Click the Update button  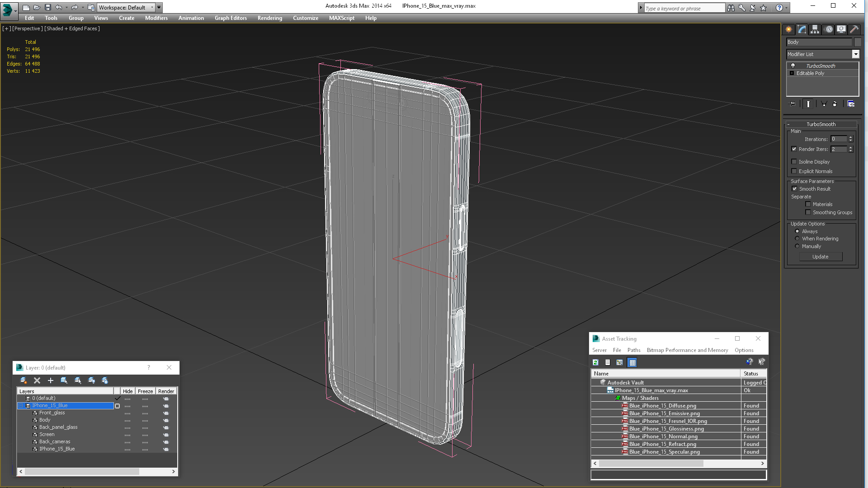coord(821,257)
